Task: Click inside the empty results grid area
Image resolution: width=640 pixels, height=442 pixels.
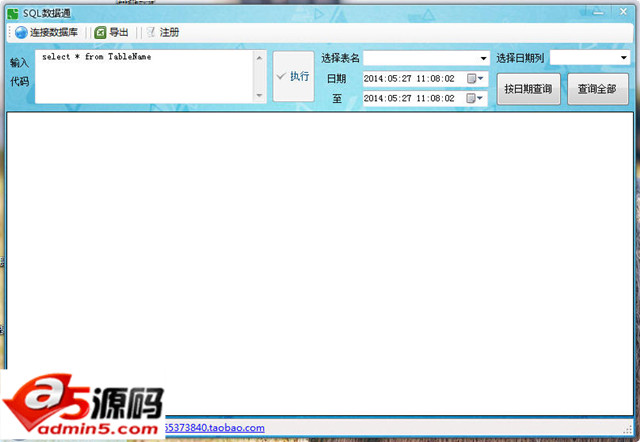Action: 320,264
